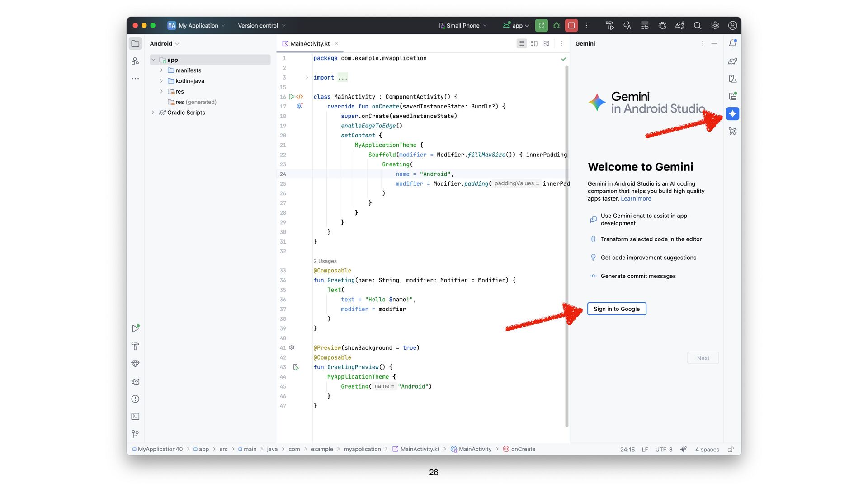Click the preview settings gear gutter icon
The width and height of the screenshot is (868, 488).
click(292, 347)
